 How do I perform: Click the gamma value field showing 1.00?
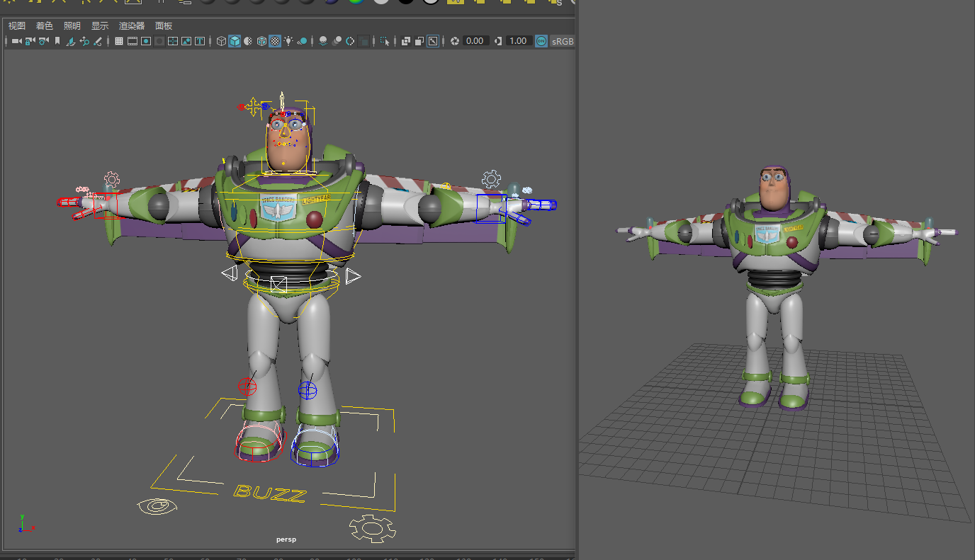point(518,41)
